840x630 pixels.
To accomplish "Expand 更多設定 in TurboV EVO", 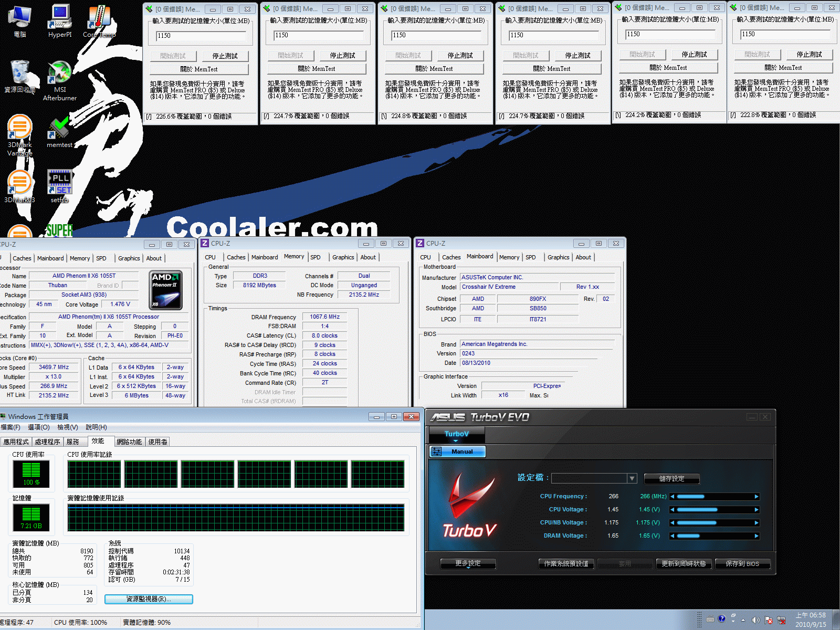I will 468,563.
